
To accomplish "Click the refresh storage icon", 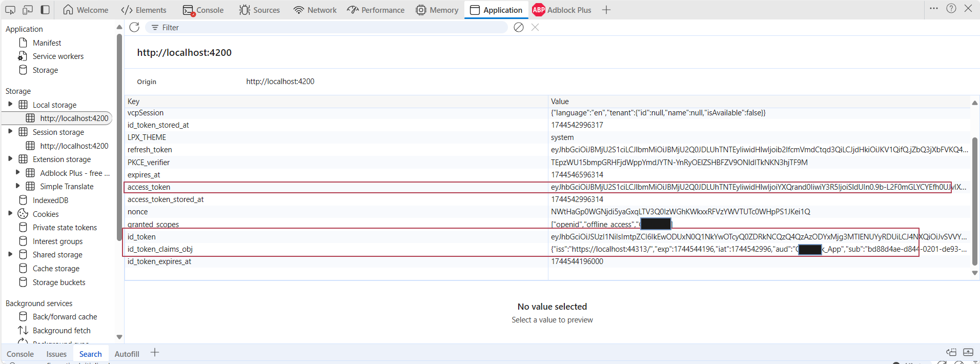I will pyautogui.click(x=134, y=27).
